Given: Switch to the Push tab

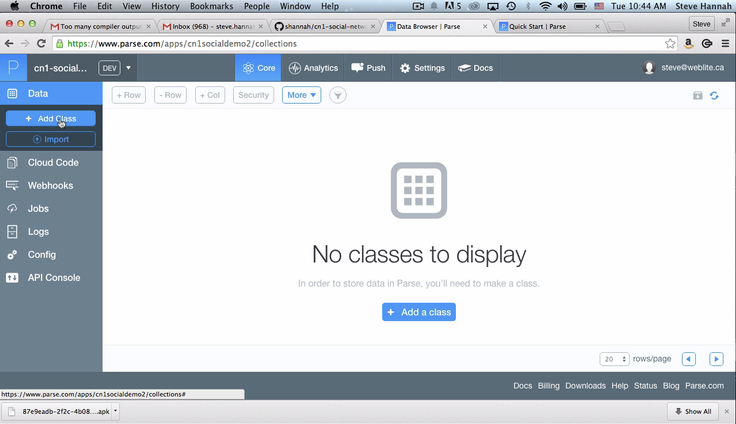Looking at the screenshot, I should coord(368,68).
